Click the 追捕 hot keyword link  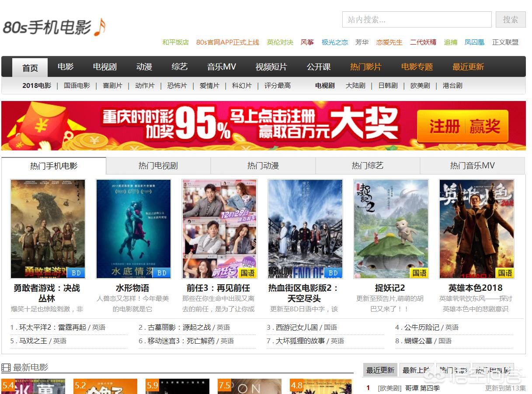tap(451, 42)
